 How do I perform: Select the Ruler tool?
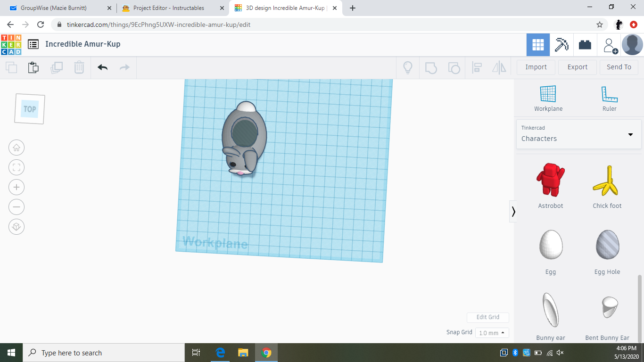(610, 99)
